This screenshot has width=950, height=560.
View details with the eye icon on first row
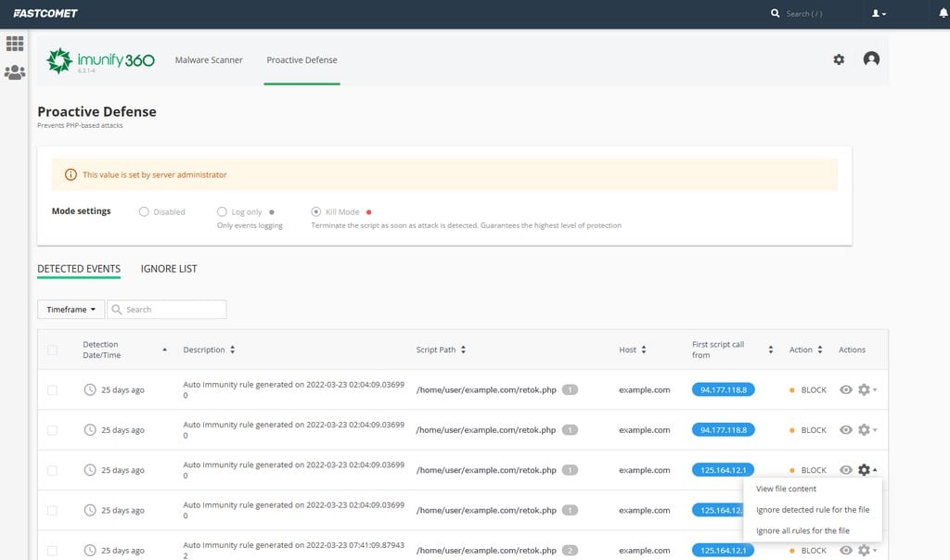point(845,389)
